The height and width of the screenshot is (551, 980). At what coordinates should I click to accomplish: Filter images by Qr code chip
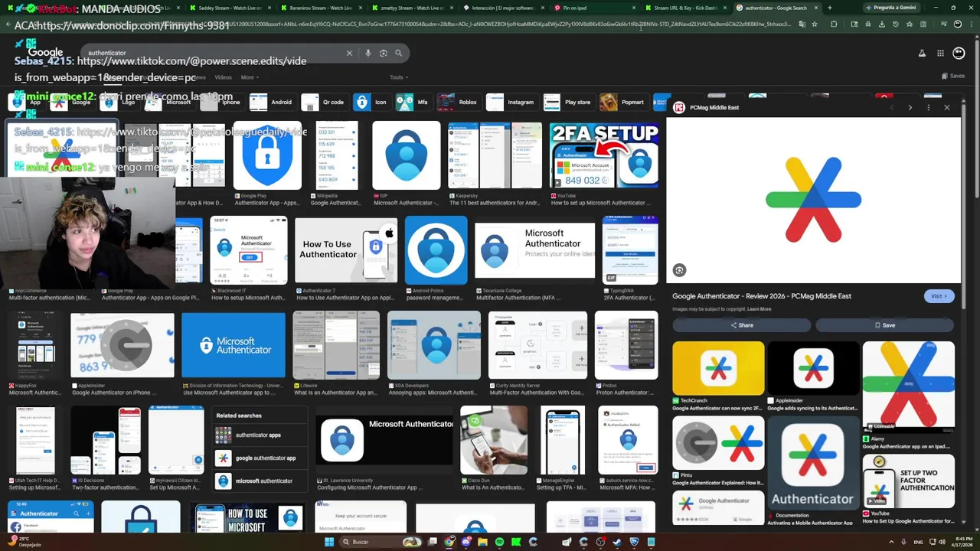[x=324, y=102]
